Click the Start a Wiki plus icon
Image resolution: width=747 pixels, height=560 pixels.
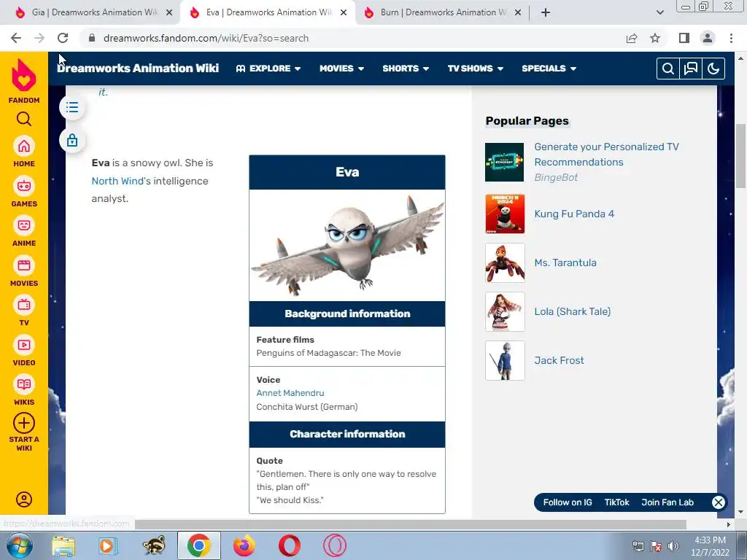(24, 423)
